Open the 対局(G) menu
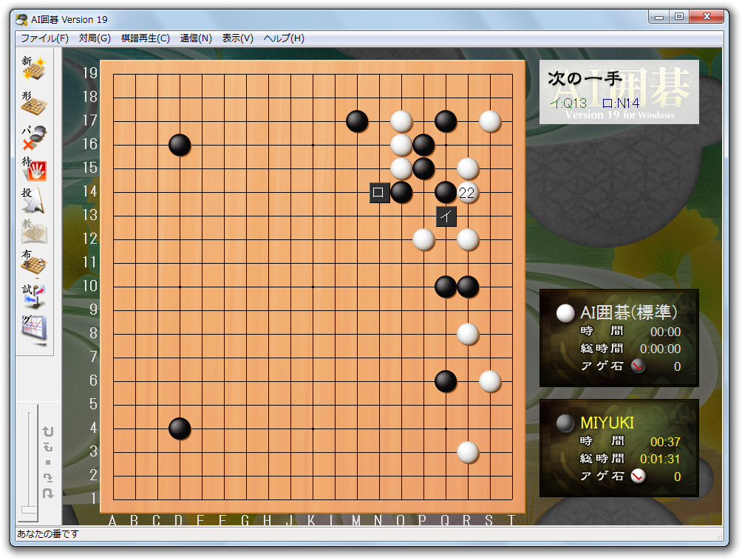Image resolution: width=742 pixels, height=560 pixels. pyautogui.click(x=95, y=38)
